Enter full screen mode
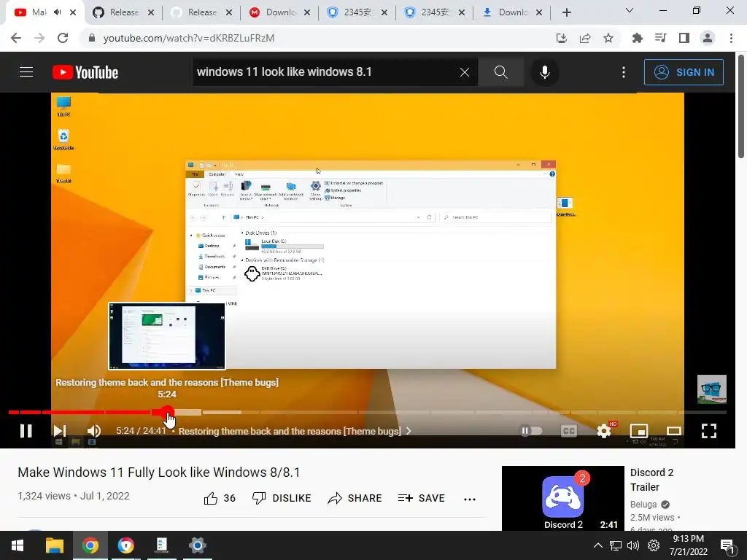This screenshot has height=560, width=747. pos(709,431)
